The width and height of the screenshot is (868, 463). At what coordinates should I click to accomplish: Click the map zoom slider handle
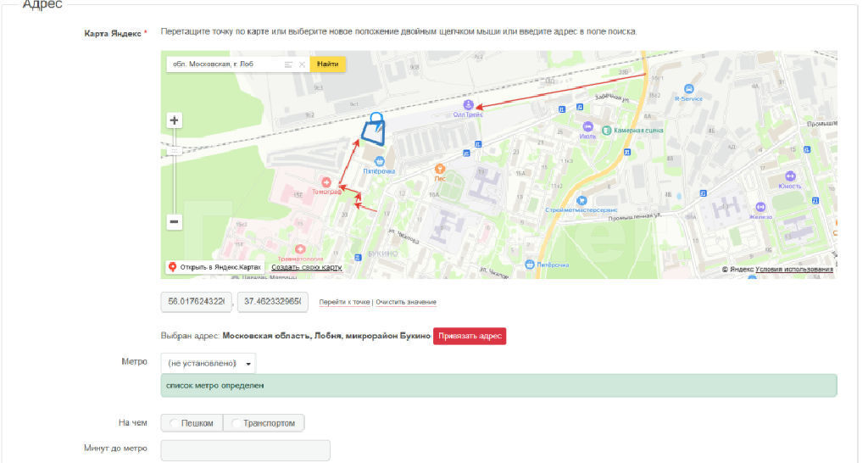[x=174, y=150]
